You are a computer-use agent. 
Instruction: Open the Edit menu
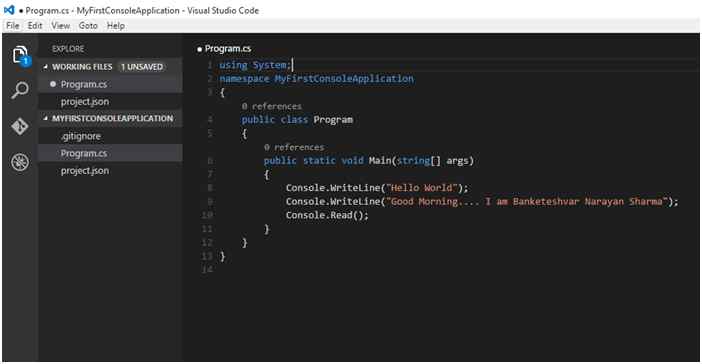pos(34,26)
